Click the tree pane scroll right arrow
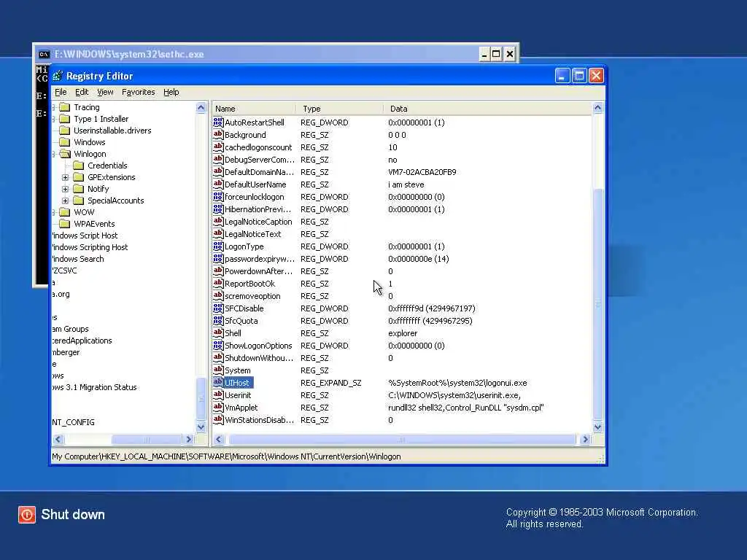747x560 pixels. (189, 439)
